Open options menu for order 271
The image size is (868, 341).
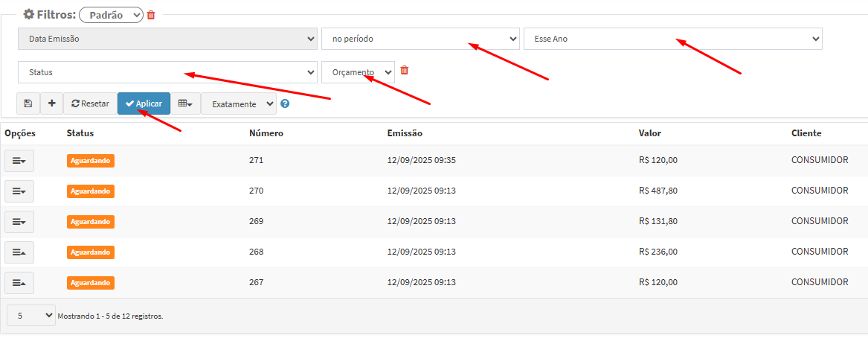[19, 160]
